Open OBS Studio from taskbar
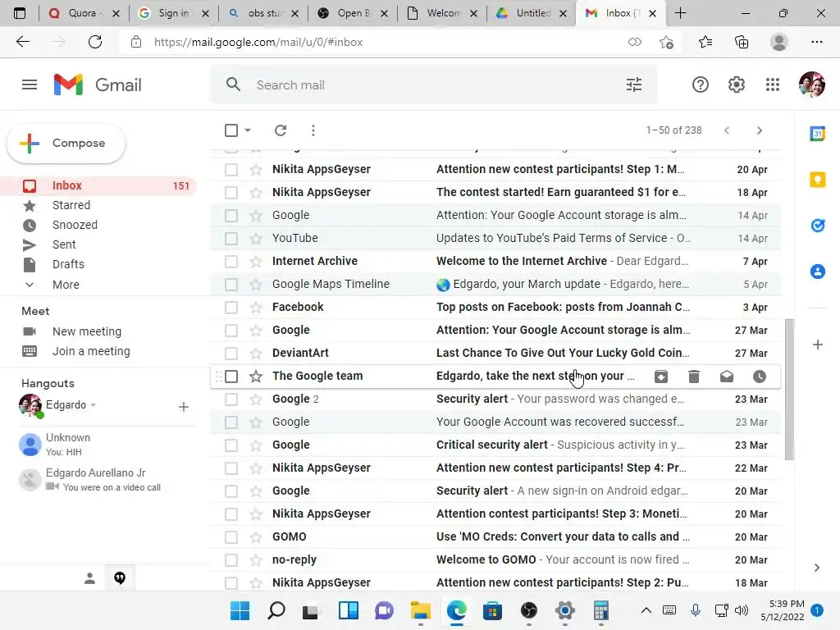This screenshot has height=630, width=840. 529,610
